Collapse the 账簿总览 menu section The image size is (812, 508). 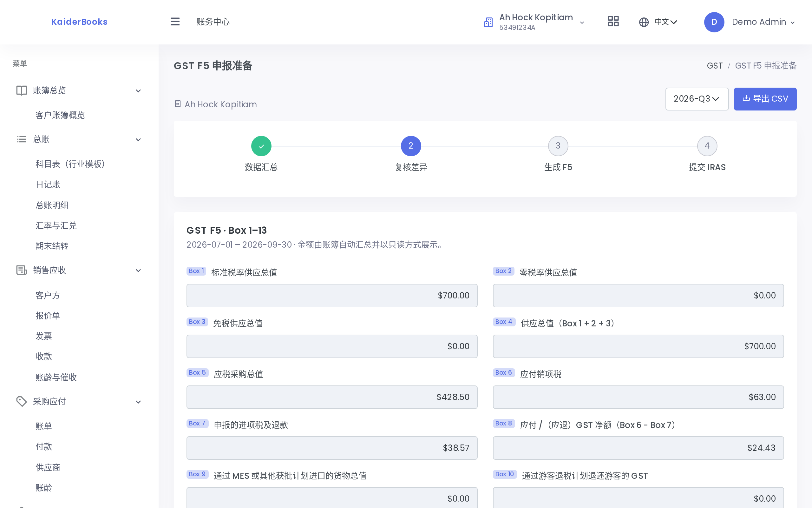[138, 91]
